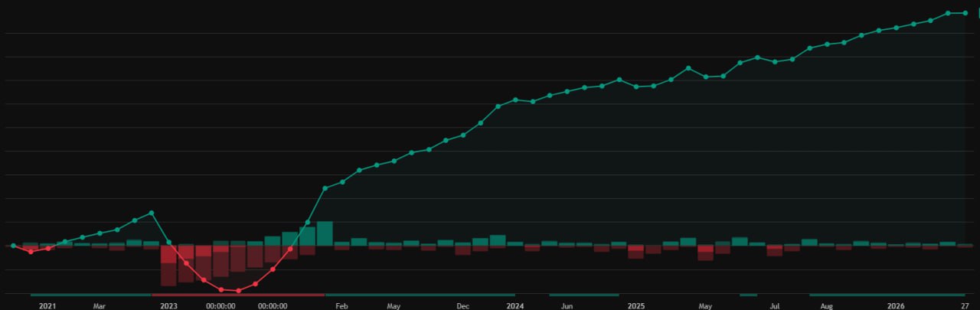Click the tallest green histogram bar

(325, 233)
